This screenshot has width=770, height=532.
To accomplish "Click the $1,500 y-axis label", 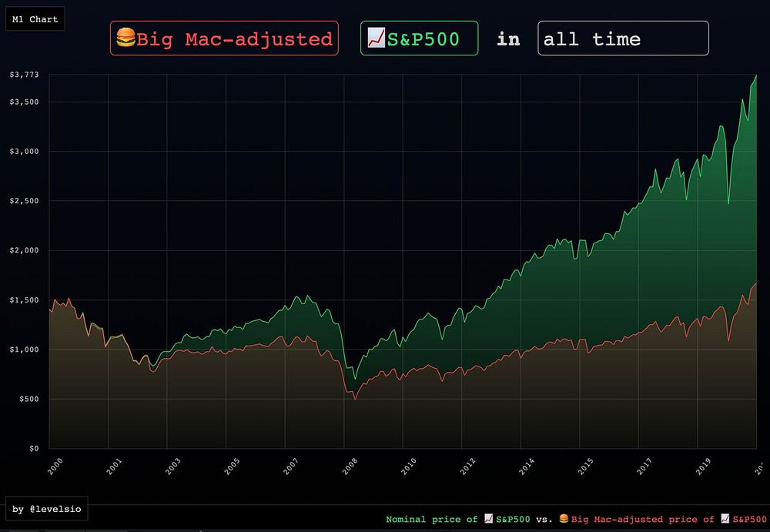I will (24, 299).
